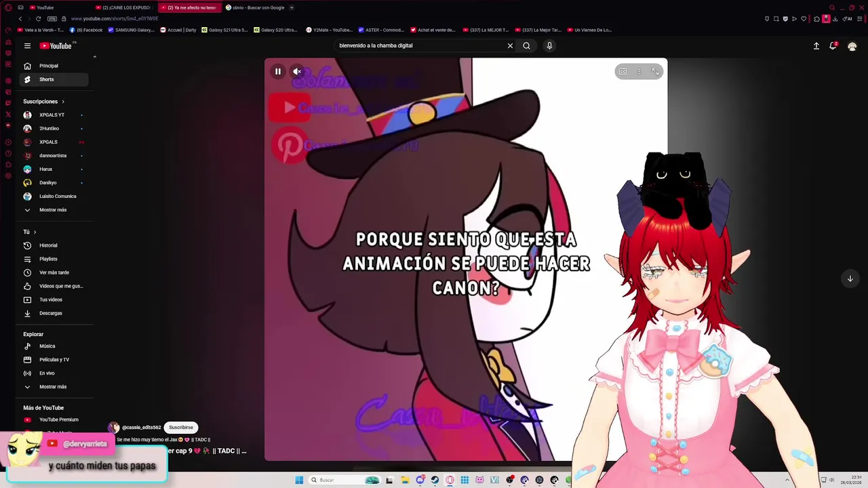Click the browser address bar URL

coord(114,19)
